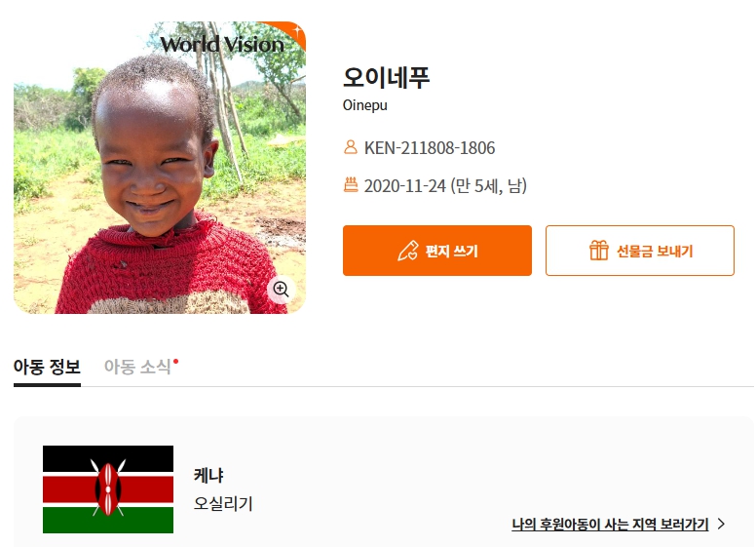Click the child's profile photo
The width and height of the screenshot is (756, 547).
click(160, 168)
